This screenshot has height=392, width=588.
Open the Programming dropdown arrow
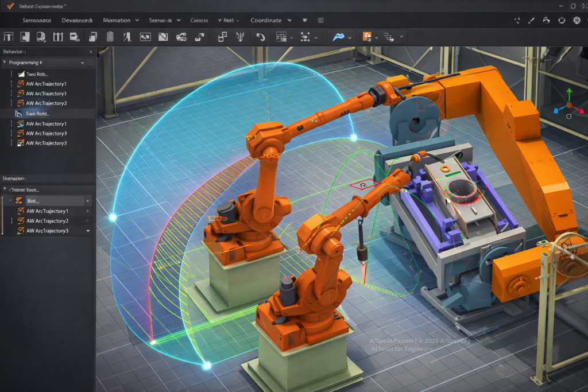82,63
